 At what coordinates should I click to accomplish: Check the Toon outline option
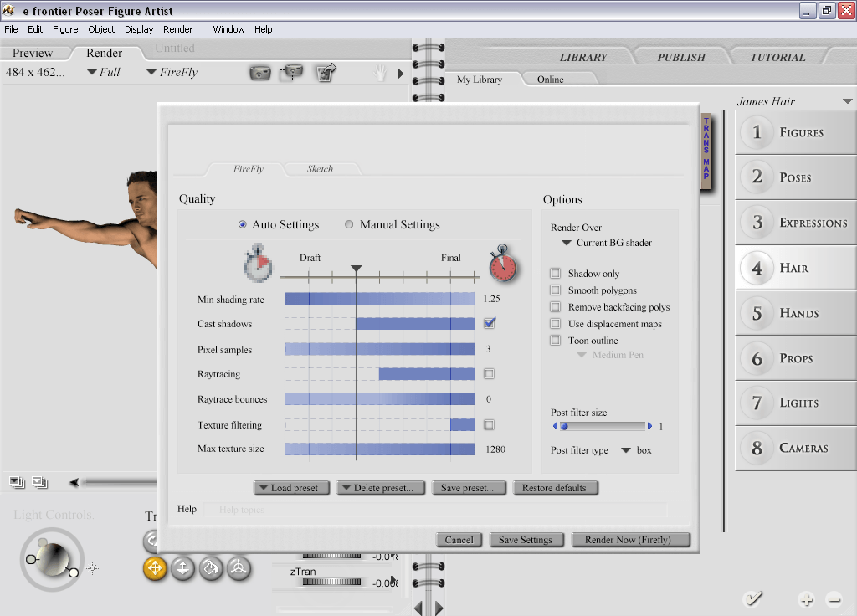pos(556,341)
